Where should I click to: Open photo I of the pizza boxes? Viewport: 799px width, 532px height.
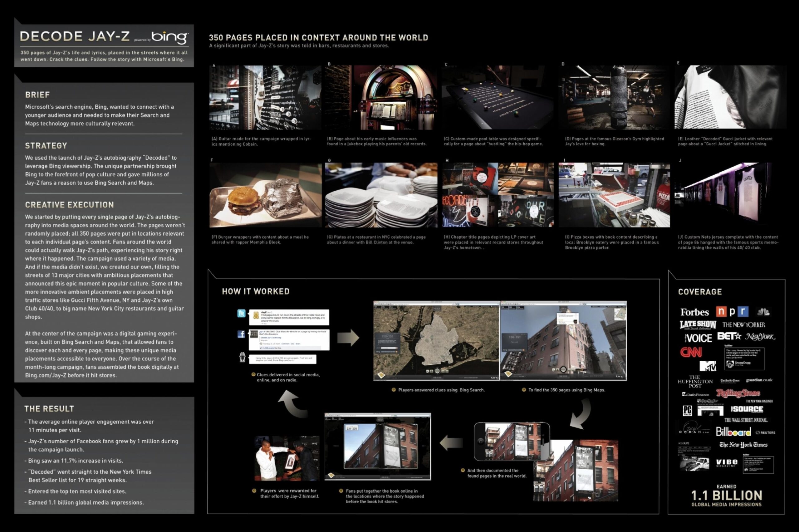(x=614, y=195)
